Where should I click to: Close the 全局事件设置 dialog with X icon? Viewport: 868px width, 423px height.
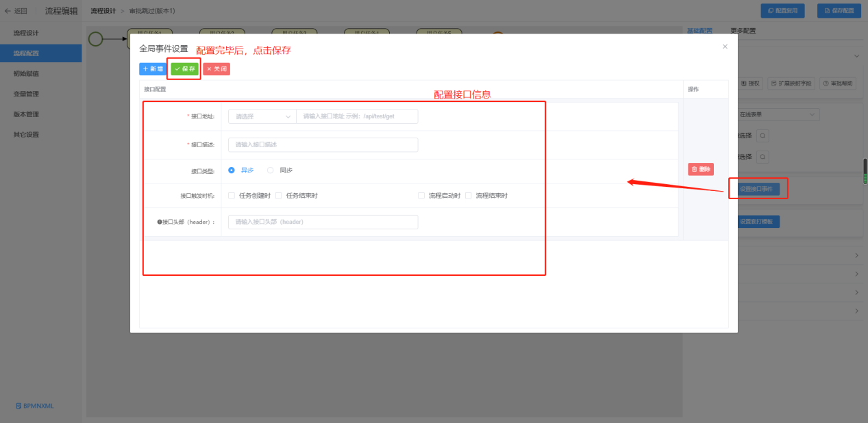[725, 47]
